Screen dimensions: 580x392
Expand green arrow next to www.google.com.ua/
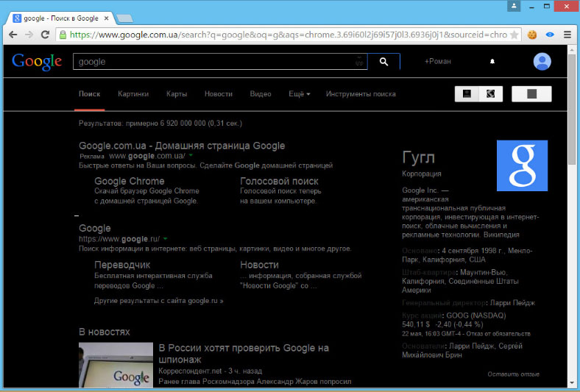click(x=191, y=155)
